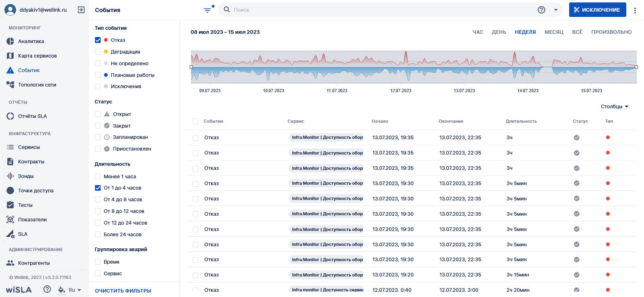
Task: Click the help question icon in sidebar footer
Action: click(47, 289)
